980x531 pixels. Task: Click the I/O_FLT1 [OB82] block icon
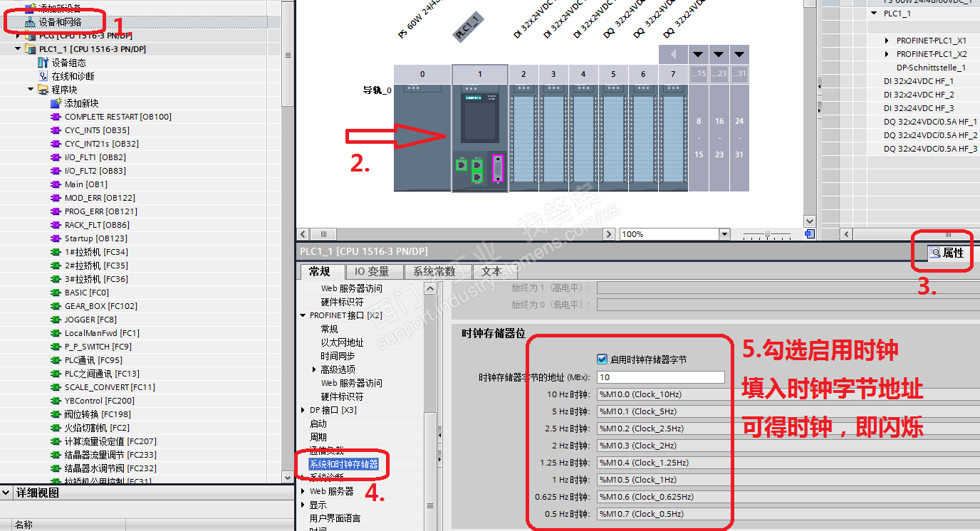[x=56, y=157]
